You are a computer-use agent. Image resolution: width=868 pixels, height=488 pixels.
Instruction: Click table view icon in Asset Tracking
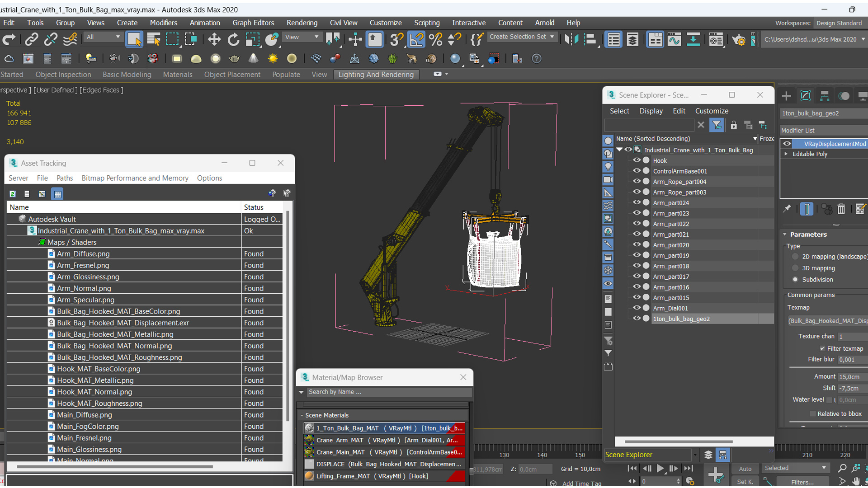pos(57,194)
